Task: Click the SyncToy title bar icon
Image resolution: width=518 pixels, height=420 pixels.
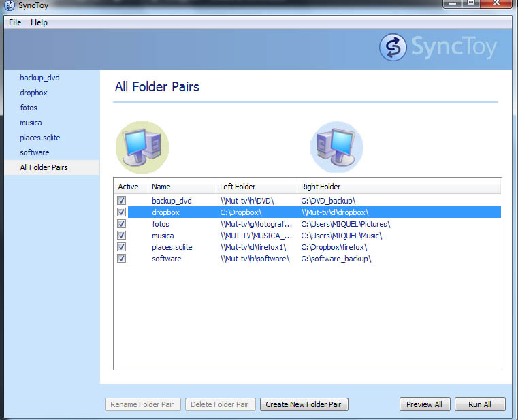Action: coord(10,5)
